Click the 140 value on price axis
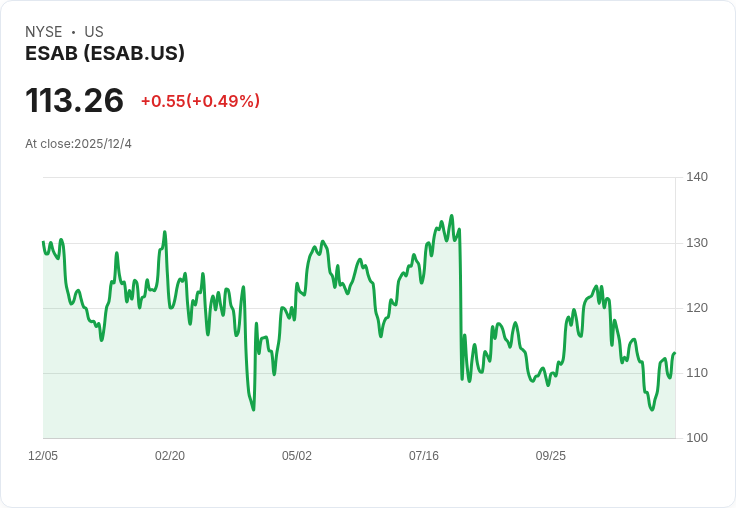The image size is (736, 508). coord(697,177)
